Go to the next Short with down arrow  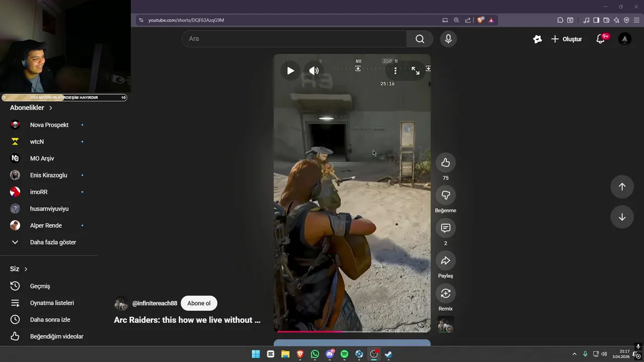coord(622,217)
